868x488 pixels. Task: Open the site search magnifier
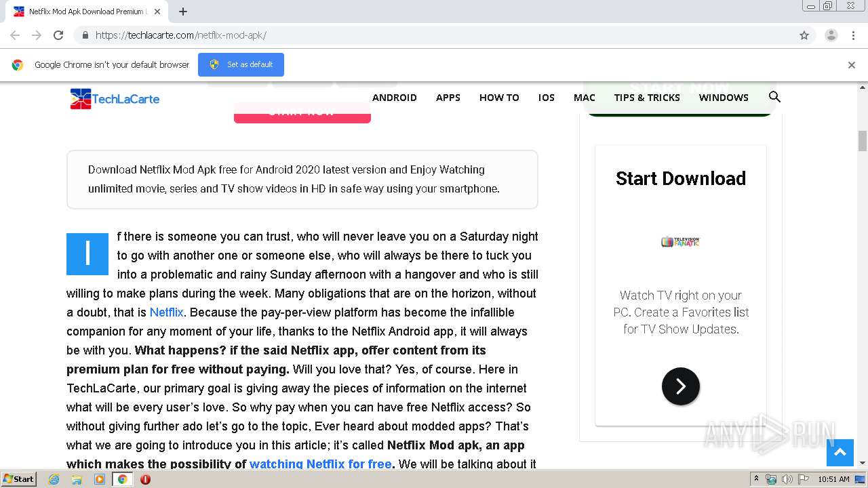click(774, 97)
